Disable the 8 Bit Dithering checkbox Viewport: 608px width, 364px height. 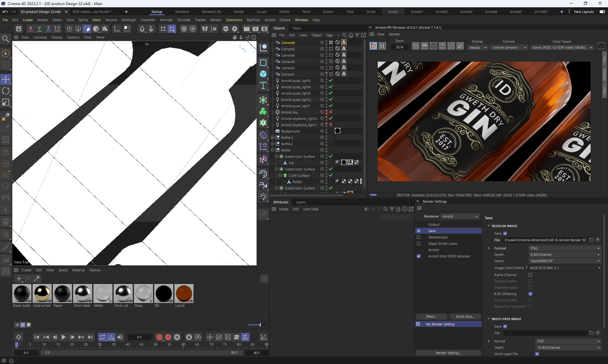click(x=530, y=294)
